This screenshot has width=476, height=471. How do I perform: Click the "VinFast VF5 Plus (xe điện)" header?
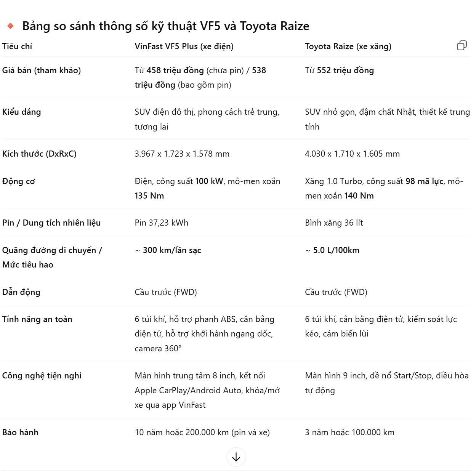(184, 46)
